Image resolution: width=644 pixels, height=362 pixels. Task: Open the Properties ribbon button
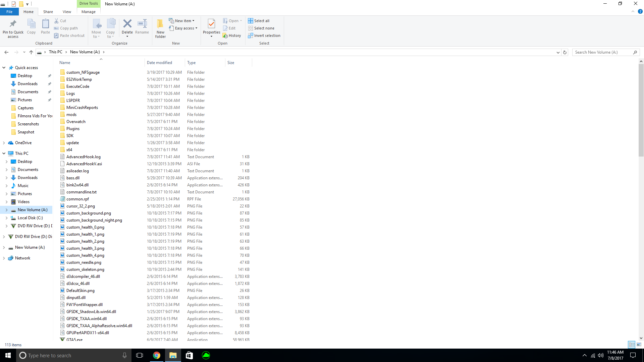pyautogui.click(x=211, y=24)
